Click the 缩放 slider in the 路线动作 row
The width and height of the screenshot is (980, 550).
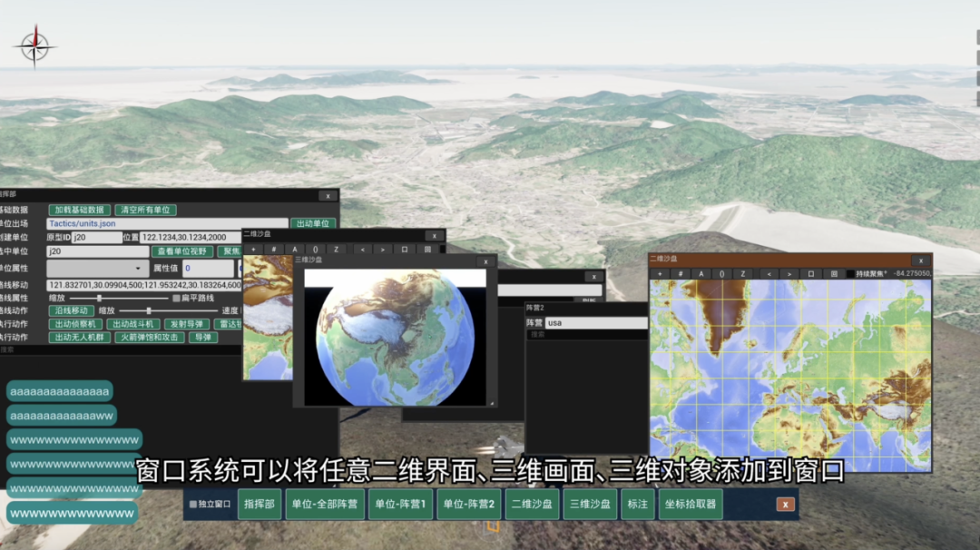click(168, 310)
